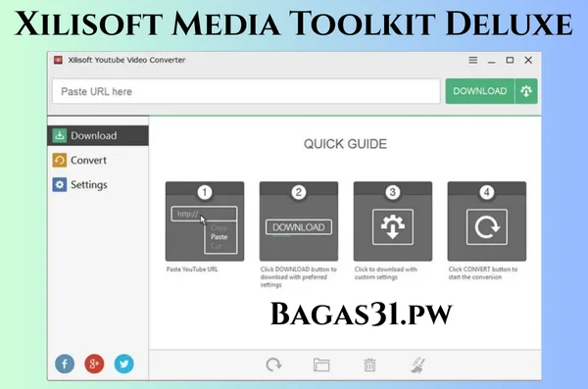Click the green Download sidebar icon

click(x=60, y=135)
